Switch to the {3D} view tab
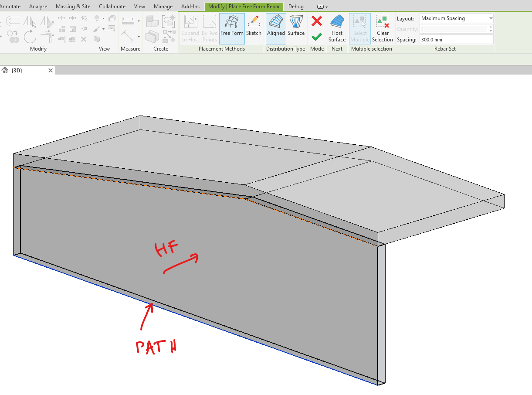 (x=17, y=70)
